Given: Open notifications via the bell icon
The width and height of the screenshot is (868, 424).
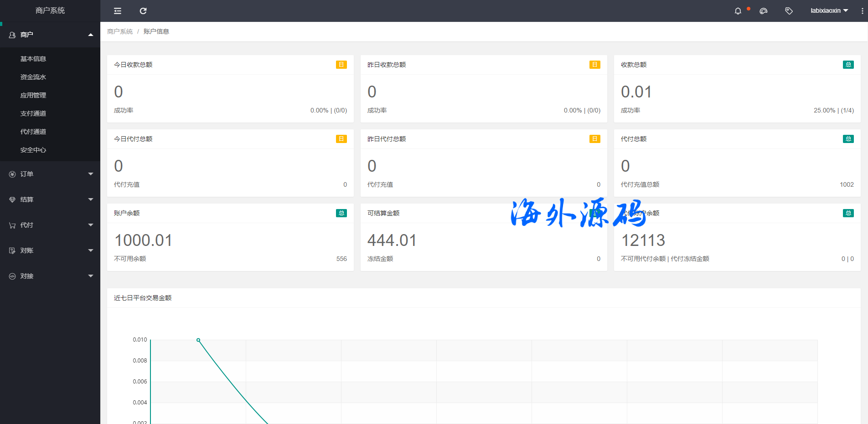Looking at the screenshot, I should [x=738, y=10].
